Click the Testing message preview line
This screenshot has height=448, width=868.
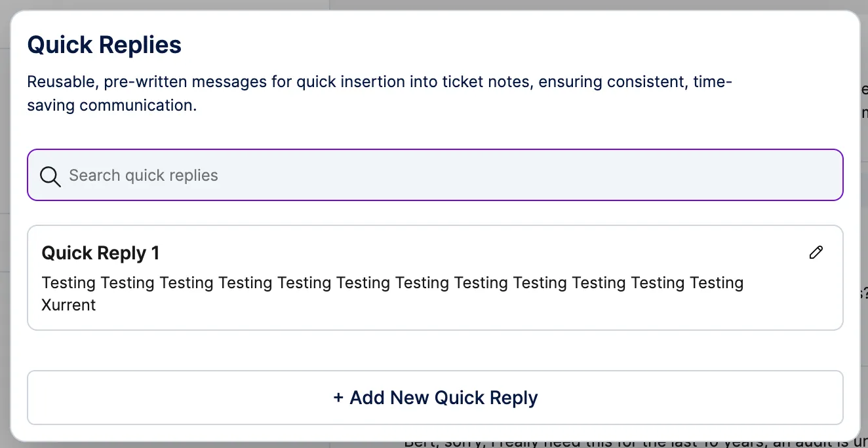point(392,283)
